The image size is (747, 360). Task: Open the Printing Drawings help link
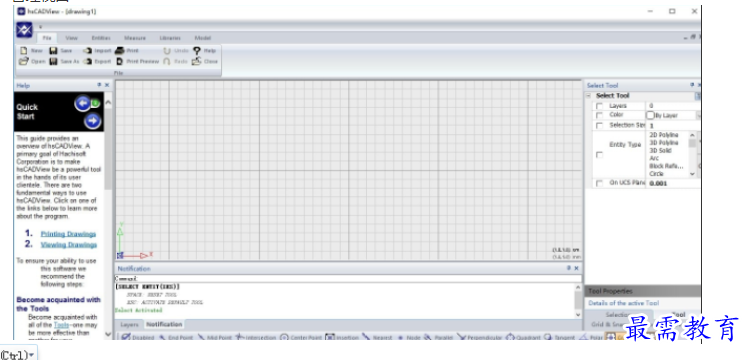68,234
